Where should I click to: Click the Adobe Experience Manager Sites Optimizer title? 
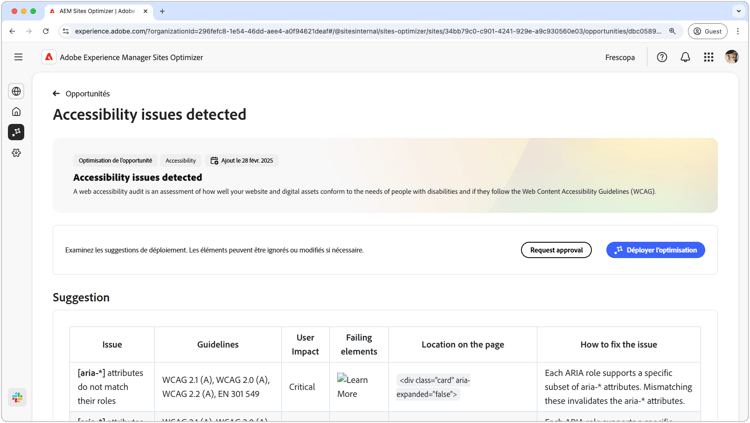131,57
